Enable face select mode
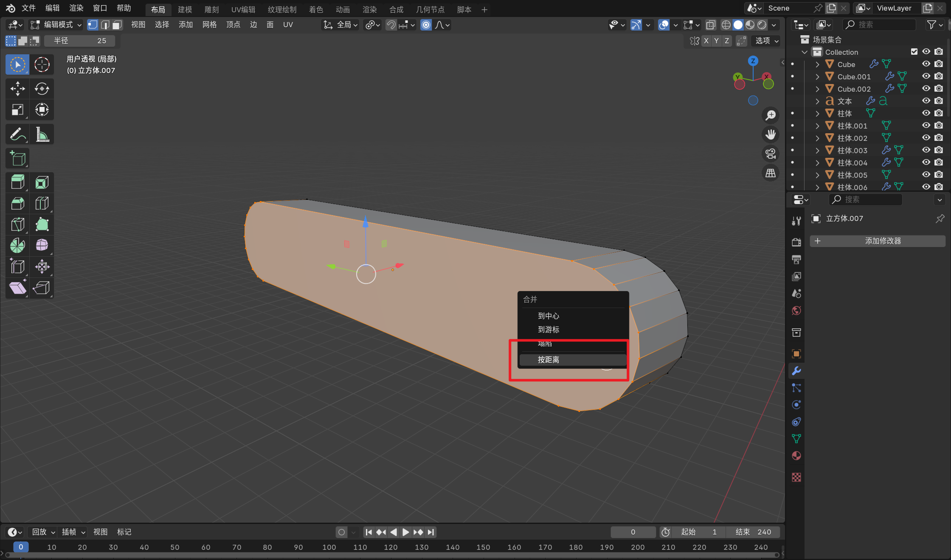Viewport: 951px width, 560px height. point(117,25)
